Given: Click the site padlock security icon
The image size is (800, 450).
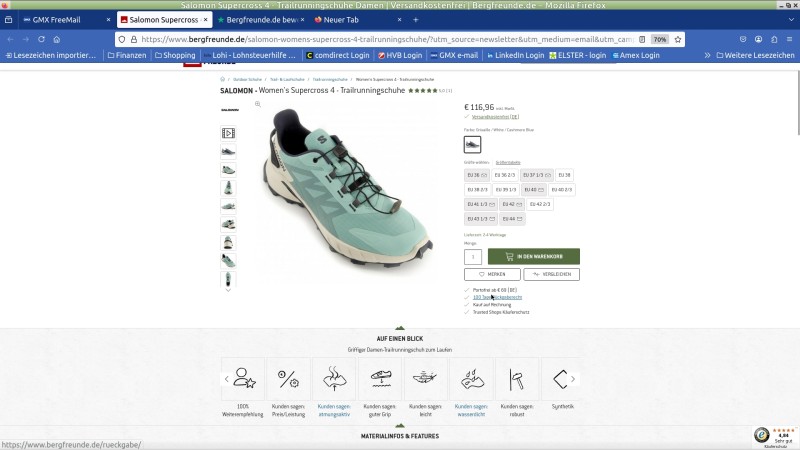Looking at the screenshot, I should 134,39.
